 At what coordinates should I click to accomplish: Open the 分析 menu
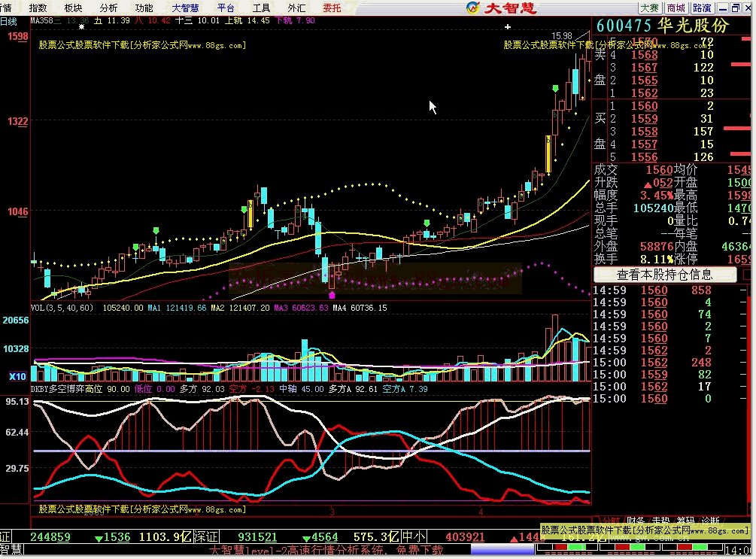108,8
